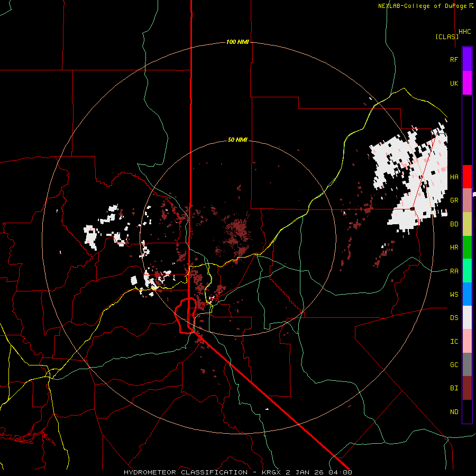The image size is (476, 476).
Task: Click the DS white legend swatch
Action: (x=467, y=317)
